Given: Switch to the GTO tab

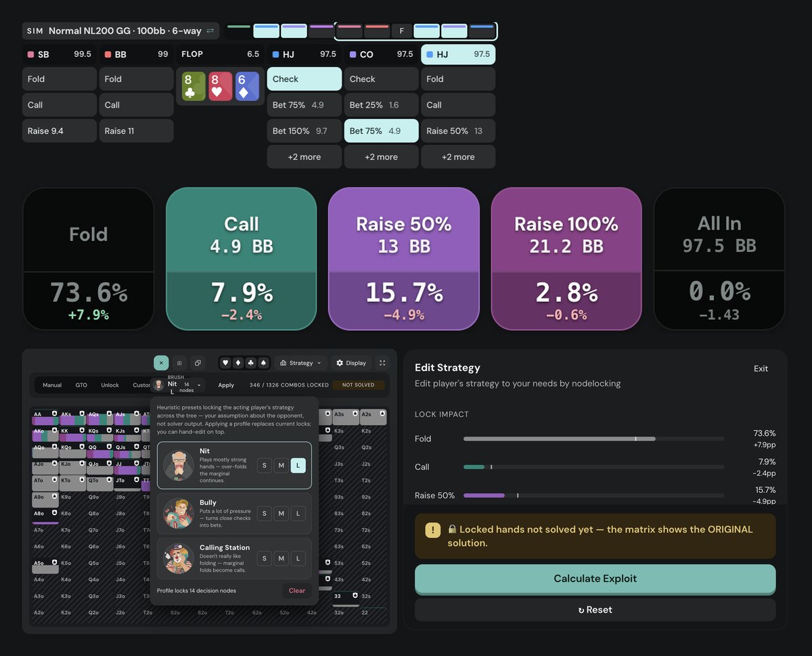Looking at the screenshot, I should coord(81,385).
